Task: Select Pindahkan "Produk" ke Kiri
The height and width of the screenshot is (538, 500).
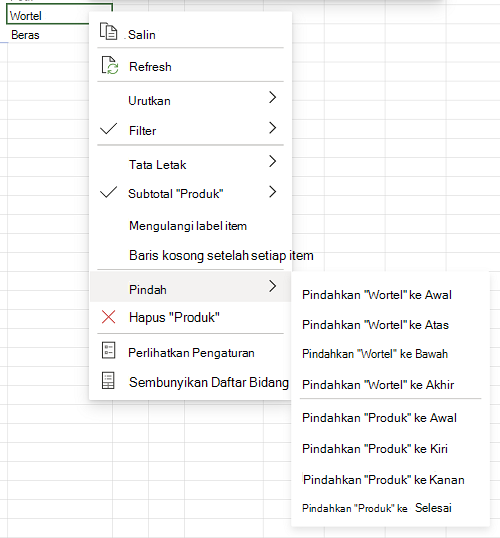Action: point(390,448)
